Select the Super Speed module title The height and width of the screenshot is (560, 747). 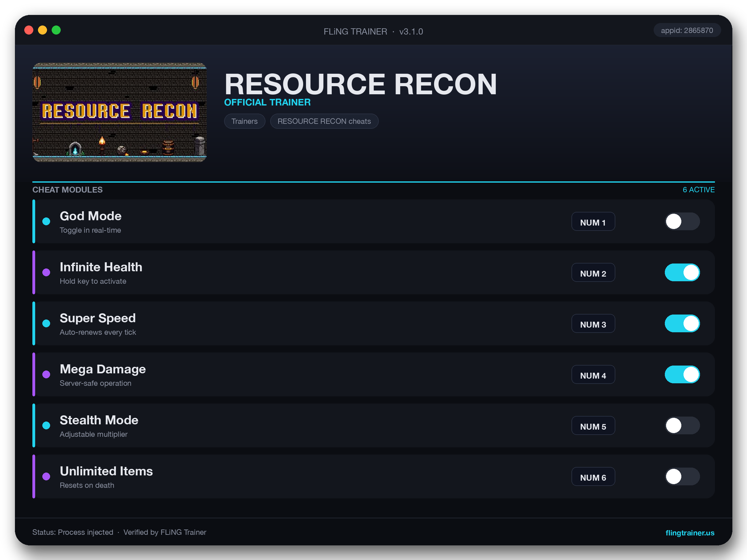pyautogui.click(x=98, y=318)
